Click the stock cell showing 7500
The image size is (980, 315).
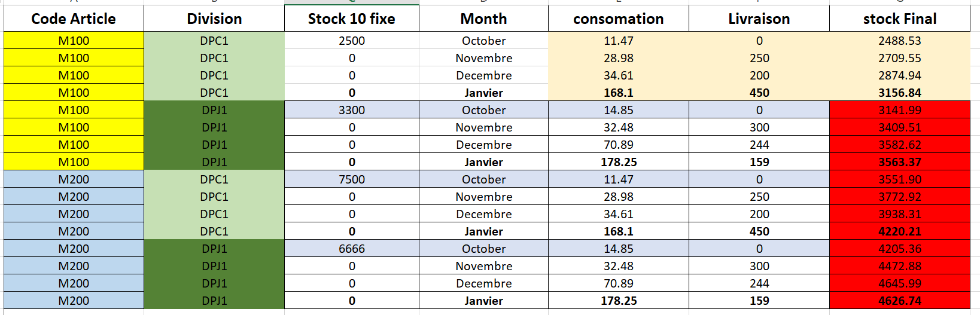351,179
